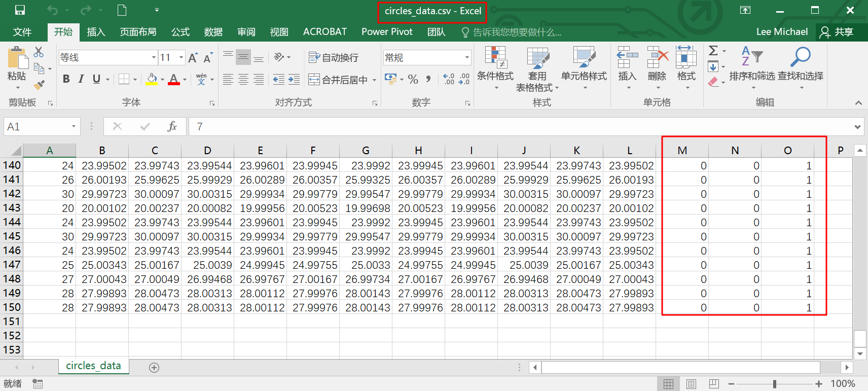The height and width of the screenshot is (391, 868).
Task: Click Merge and Center 合并后居中
Action: [x=338, y=80]
